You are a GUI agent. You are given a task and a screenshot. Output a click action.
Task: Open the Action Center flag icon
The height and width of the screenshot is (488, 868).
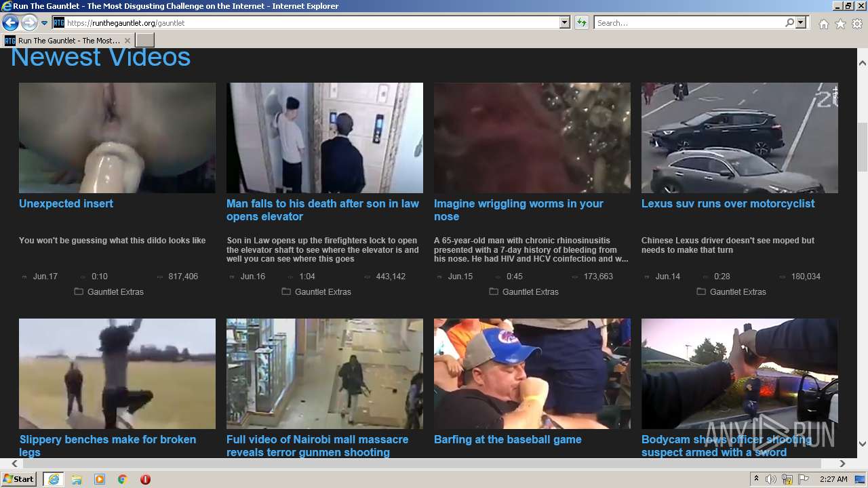click(804, 479)
